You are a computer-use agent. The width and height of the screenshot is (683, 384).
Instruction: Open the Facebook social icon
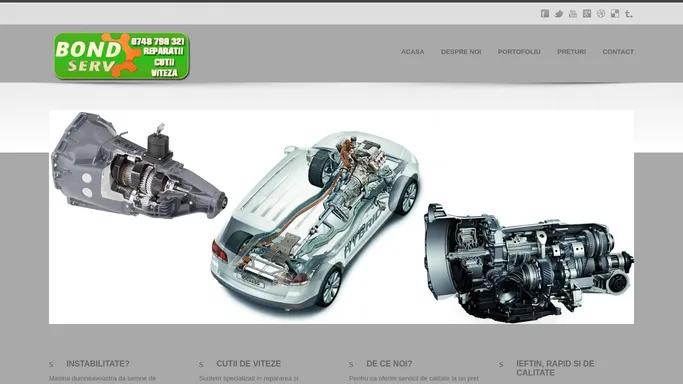point(545,14)
